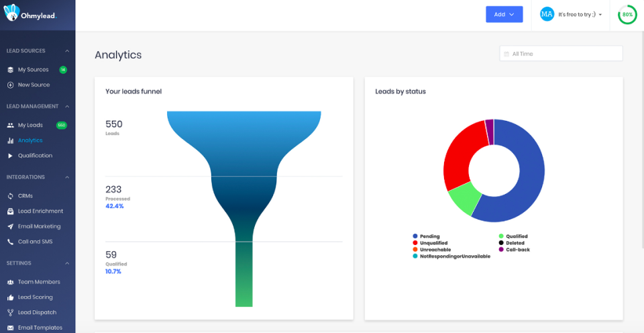Click the Analytics bar chart icon
Screen dimensions: 644x333
(x=11, y=140)
